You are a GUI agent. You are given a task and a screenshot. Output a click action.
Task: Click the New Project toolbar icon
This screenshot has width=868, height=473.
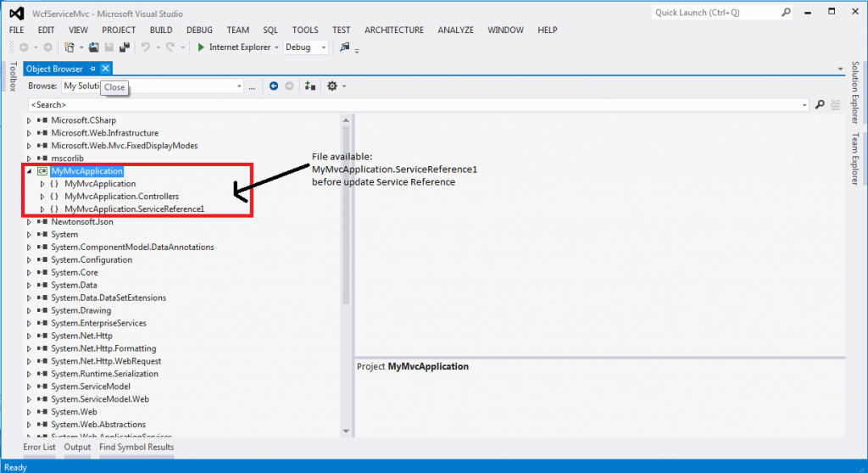tap(70, 47)
